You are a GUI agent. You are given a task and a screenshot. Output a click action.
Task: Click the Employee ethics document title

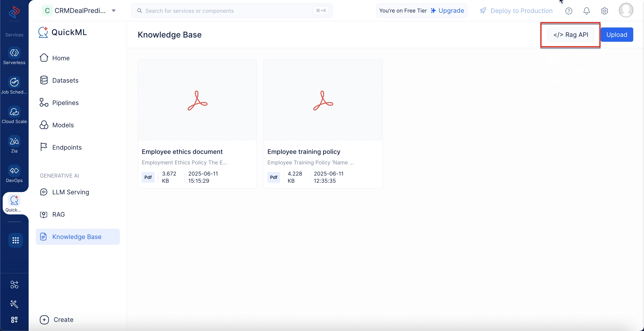click(x=182, y=151)
